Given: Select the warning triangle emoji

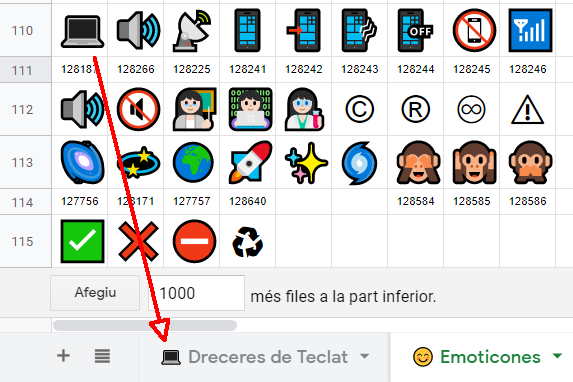Looking at the screenshot, I should pyautogui.click(x=527, y=109).
